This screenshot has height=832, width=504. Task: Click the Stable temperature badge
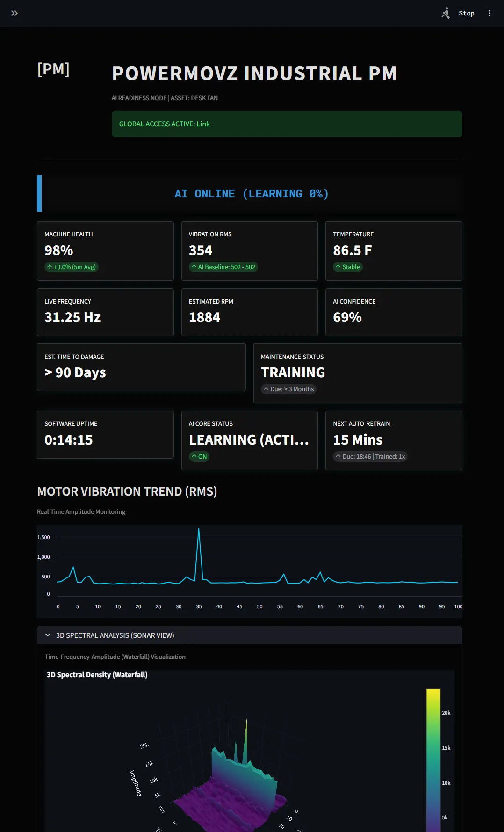348,267
